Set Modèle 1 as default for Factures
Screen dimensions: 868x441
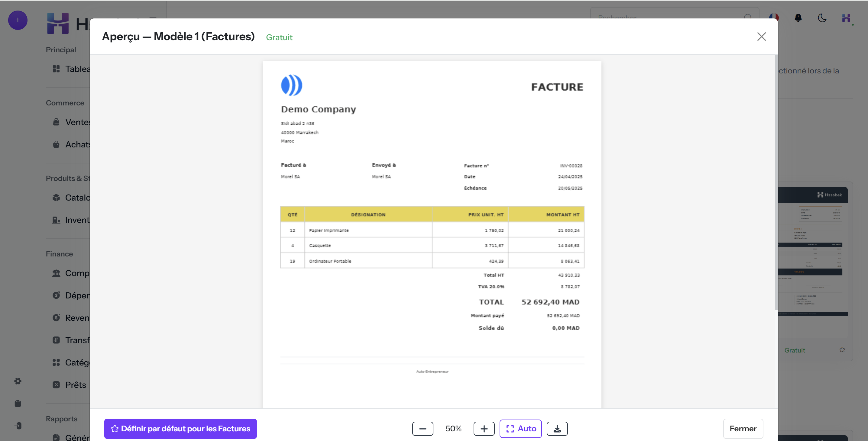coord(180,429)
